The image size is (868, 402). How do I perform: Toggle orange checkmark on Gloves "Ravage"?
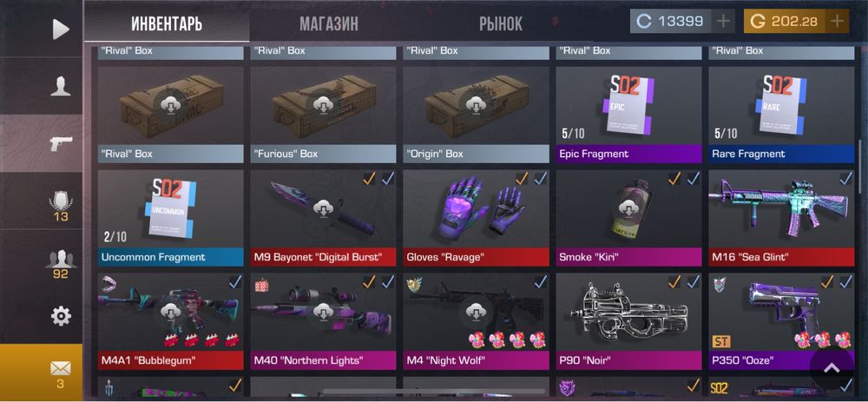(522, 178)
